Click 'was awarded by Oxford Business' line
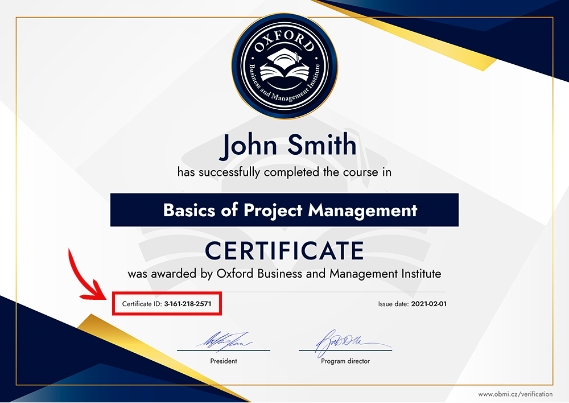 click(x=284, y=274)
